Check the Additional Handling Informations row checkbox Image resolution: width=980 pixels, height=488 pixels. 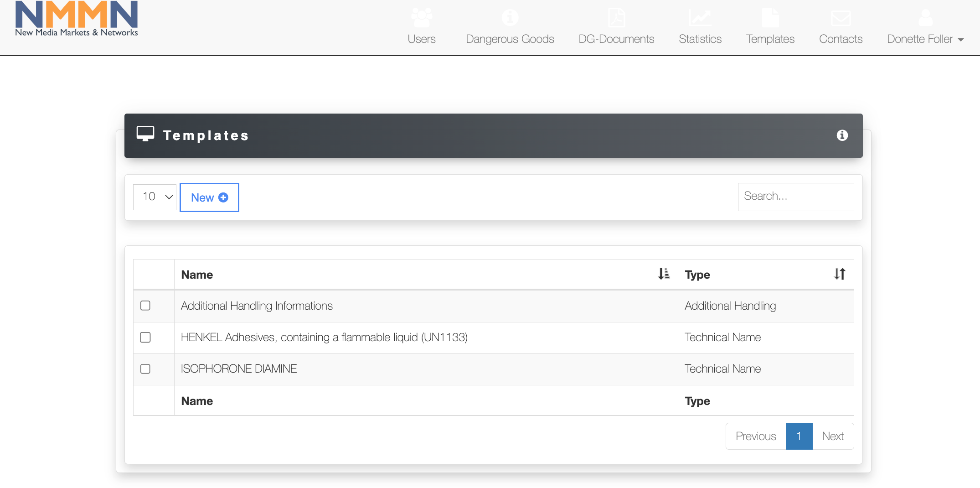tap(145, 306)
